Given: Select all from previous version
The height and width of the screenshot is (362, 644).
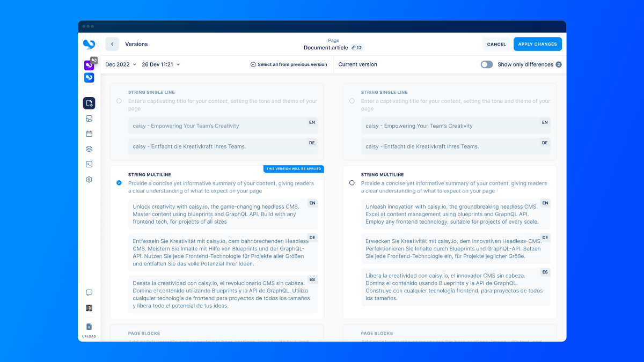Looking at the screenshot, I should [x=289, y=64].
